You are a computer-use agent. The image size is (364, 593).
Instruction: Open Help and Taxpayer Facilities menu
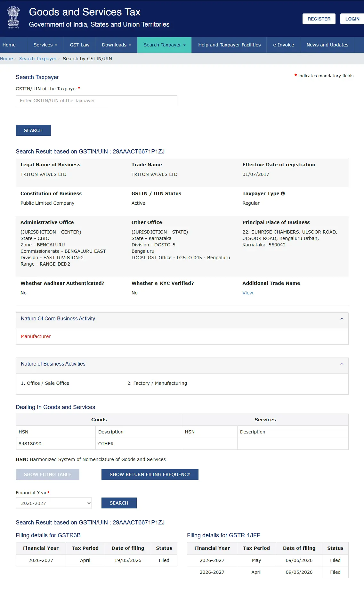pos(229,45)
